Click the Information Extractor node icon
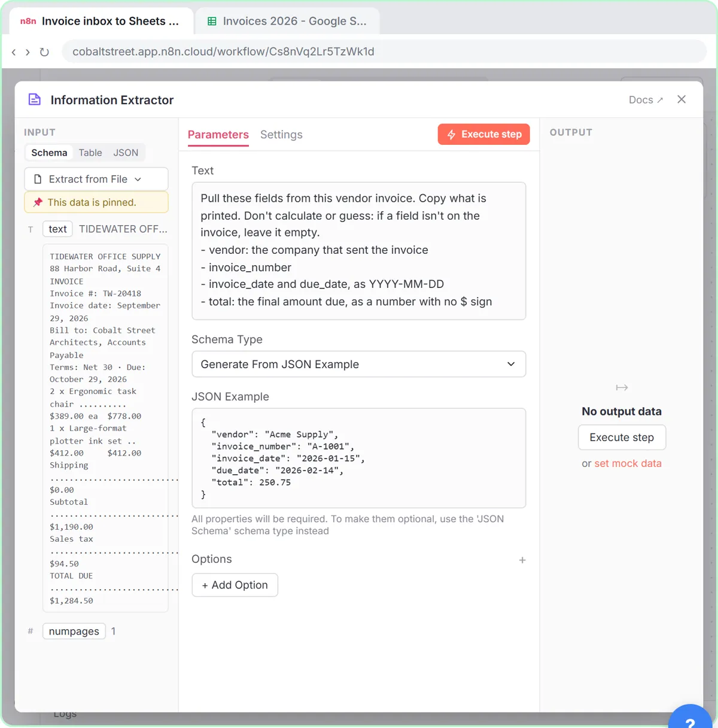 point(35,99)
